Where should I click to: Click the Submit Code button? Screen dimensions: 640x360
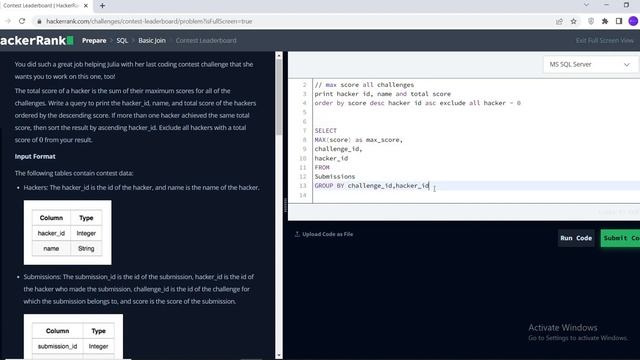tap(620, 238)
